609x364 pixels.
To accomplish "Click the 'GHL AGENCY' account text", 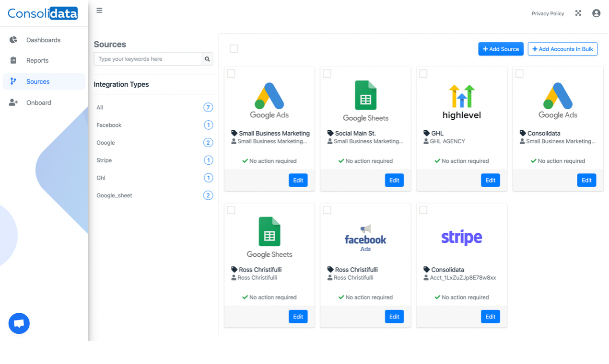I will [x=447, y=141].
